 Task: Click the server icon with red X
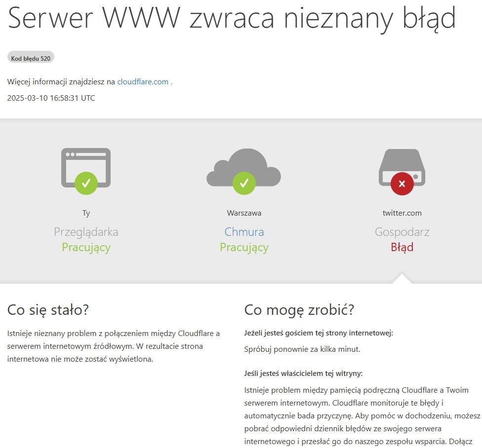coord(402,172)
